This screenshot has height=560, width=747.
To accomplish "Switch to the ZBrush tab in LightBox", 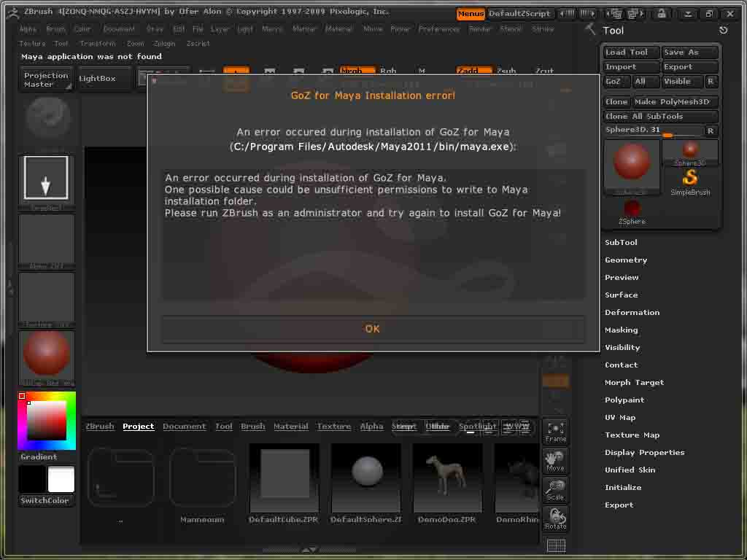I will [x=100, y=426].
